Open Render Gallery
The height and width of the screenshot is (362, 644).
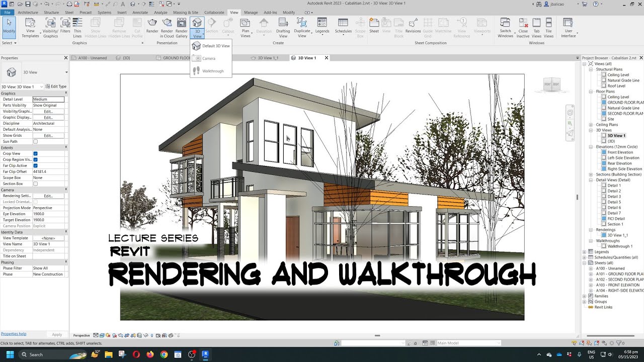[182, 28]
